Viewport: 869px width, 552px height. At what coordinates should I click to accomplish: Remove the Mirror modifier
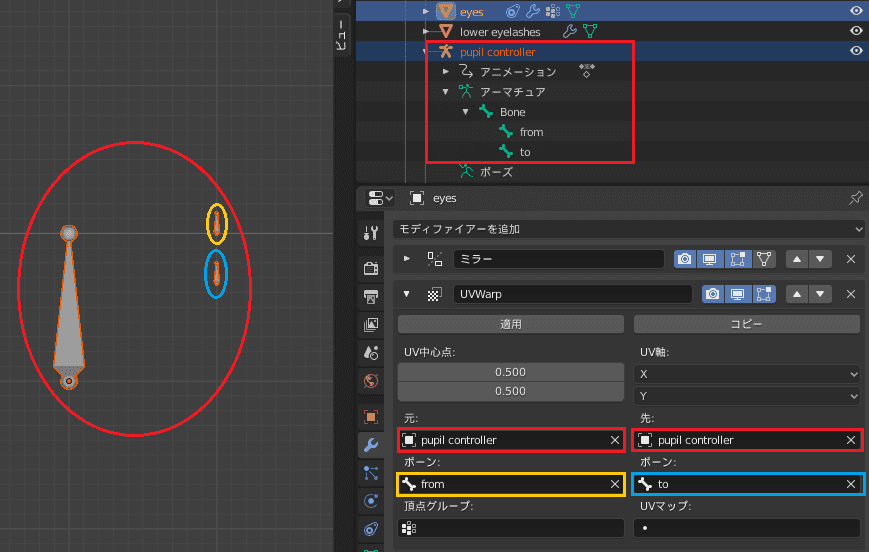851,259
